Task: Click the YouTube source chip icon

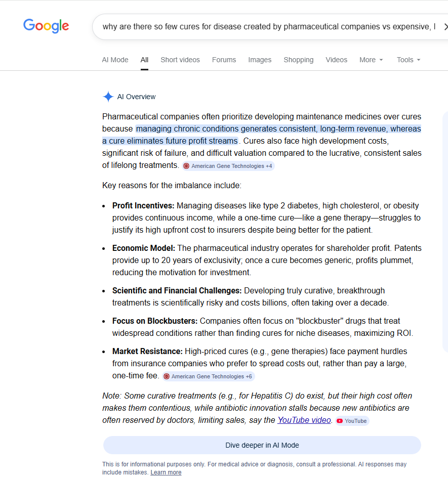Action: pos(340,421)
